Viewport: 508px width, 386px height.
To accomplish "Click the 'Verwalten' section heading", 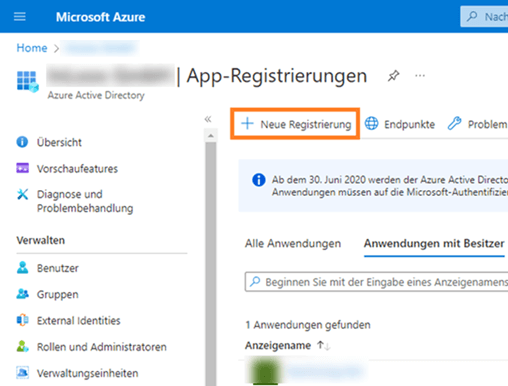I will click(x=41, y=240).
